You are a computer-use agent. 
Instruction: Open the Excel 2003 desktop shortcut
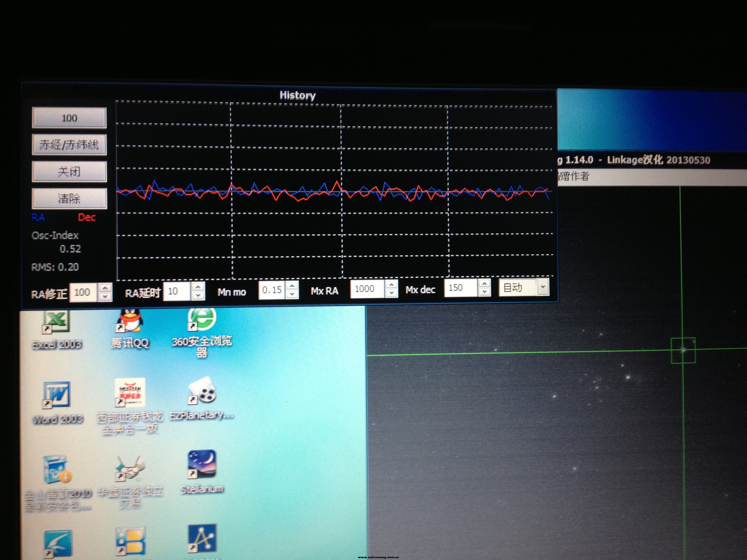(57, 329)
